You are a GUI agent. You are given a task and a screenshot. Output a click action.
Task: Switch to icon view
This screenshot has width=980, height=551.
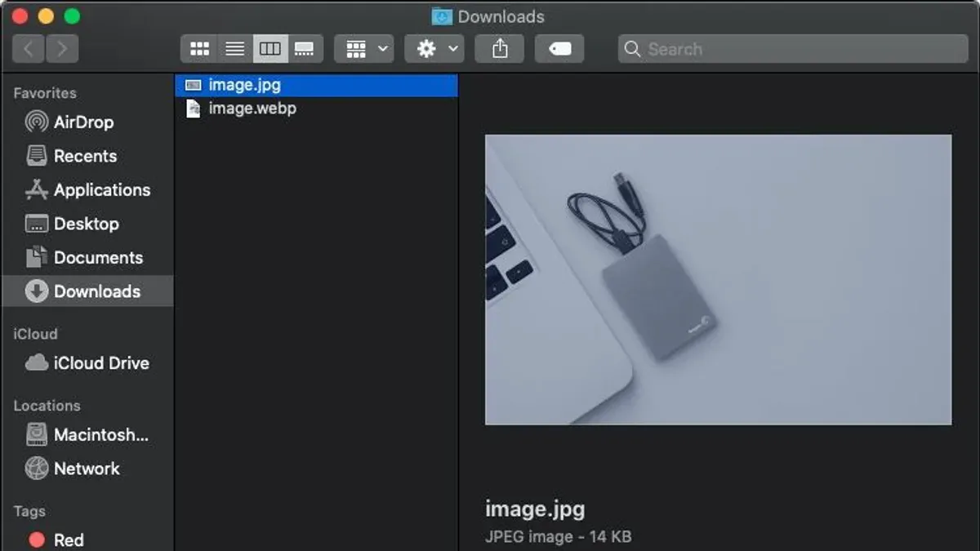199,49
